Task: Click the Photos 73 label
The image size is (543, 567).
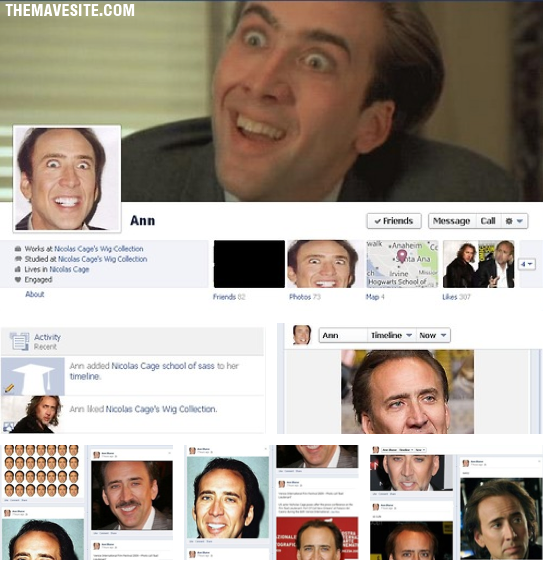Action: point(305,297)
